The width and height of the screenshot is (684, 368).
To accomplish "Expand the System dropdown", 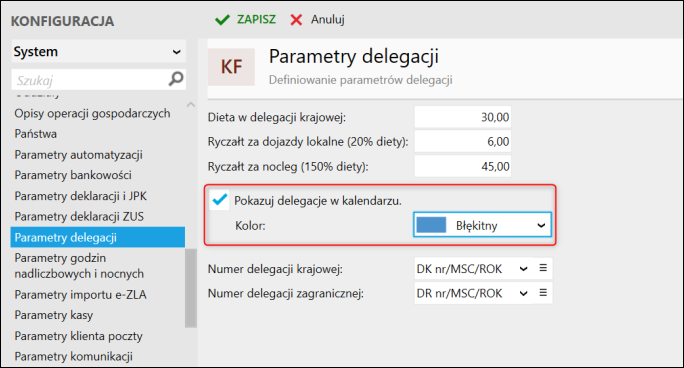I will [x=99, y=51].
